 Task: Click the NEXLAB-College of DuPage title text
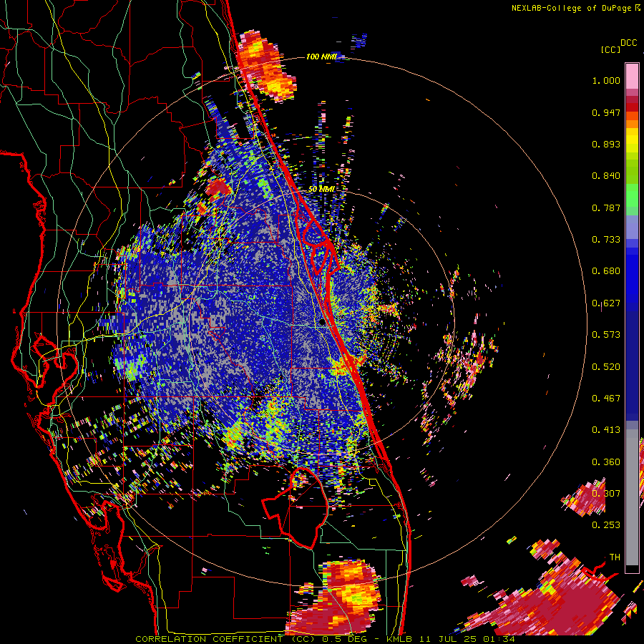[x=571, y=8]
